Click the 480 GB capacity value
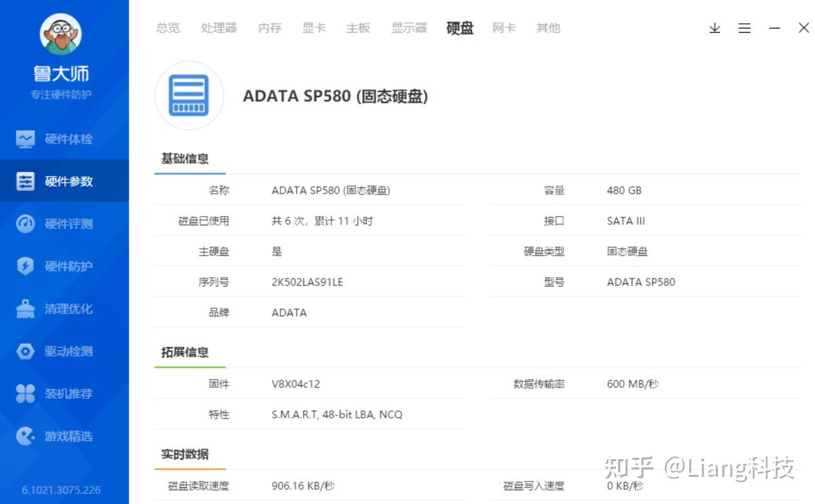 point(624,190)
